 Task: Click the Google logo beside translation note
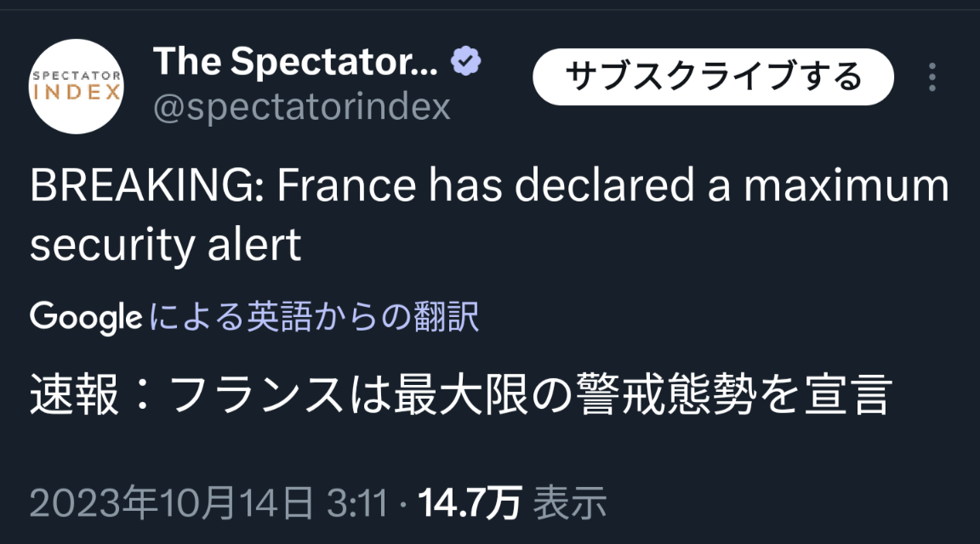pyautogui.click(x=85, y=318)
